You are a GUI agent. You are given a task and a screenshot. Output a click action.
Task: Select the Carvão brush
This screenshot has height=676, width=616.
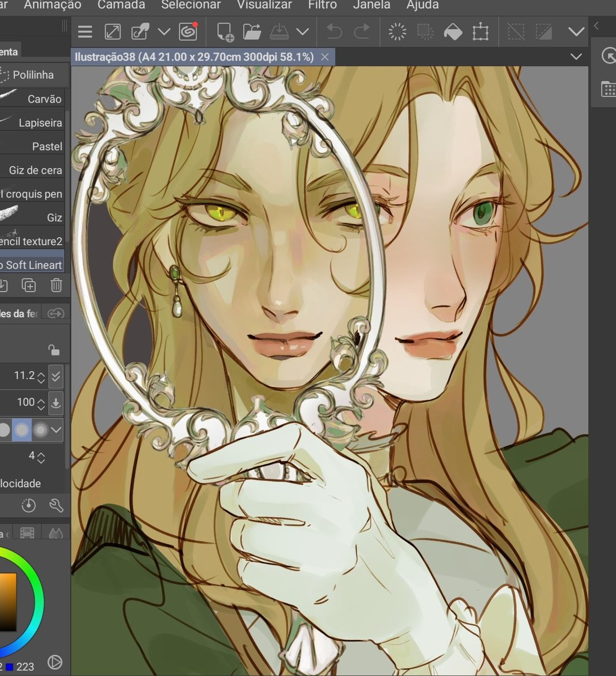pyautogui.click(x=32, y=99)
